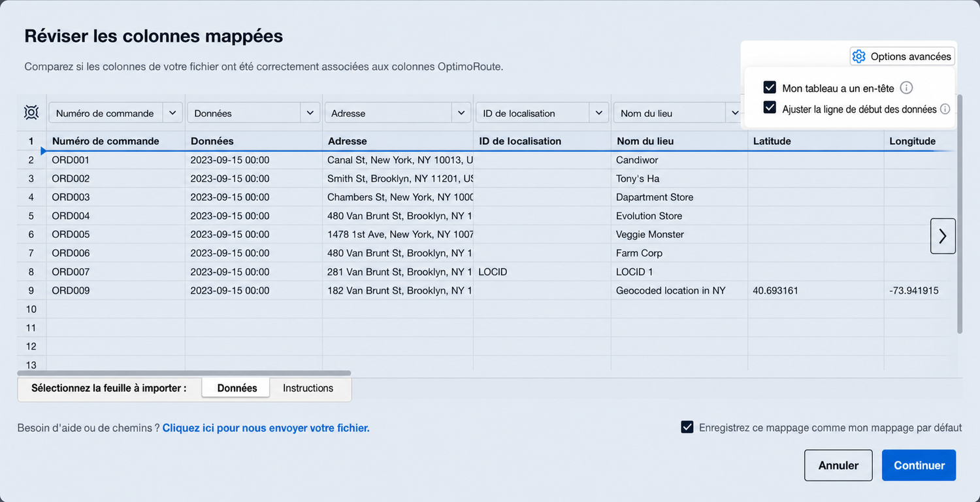Screen dimensions: 980x502
Task: Select the ORD009 order cell
Action: click(116, 290)
